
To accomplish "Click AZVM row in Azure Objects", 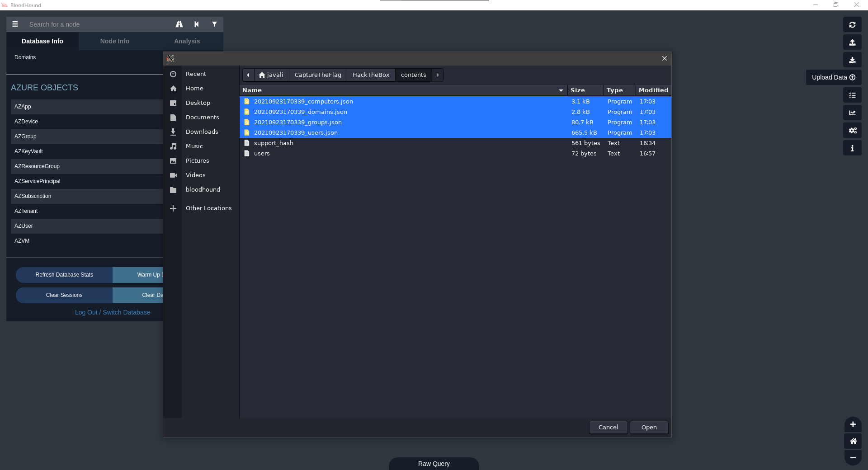I will (x=87, y=241).
